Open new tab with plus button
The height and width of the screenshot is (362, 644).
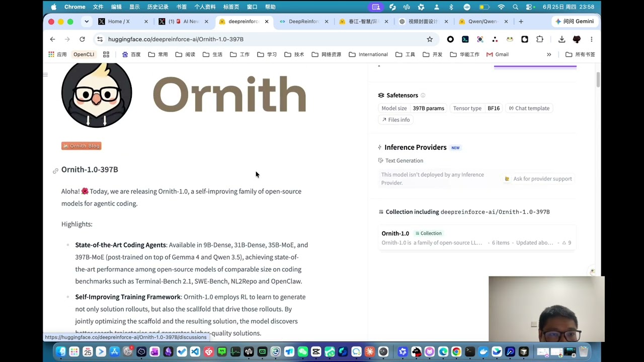(x=521, y=22)
